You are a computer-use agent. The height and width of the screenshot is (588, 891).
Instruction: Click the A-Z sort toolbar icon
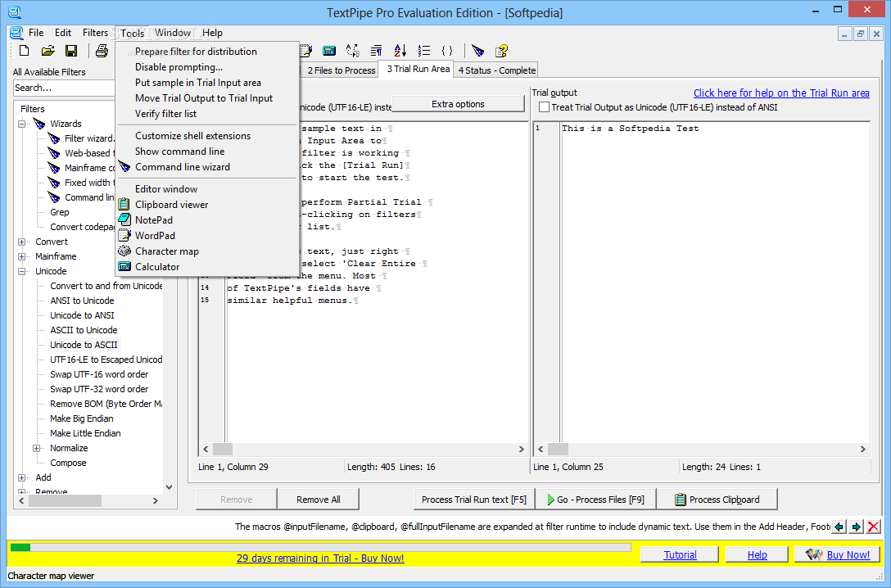(x=400, y=51)
